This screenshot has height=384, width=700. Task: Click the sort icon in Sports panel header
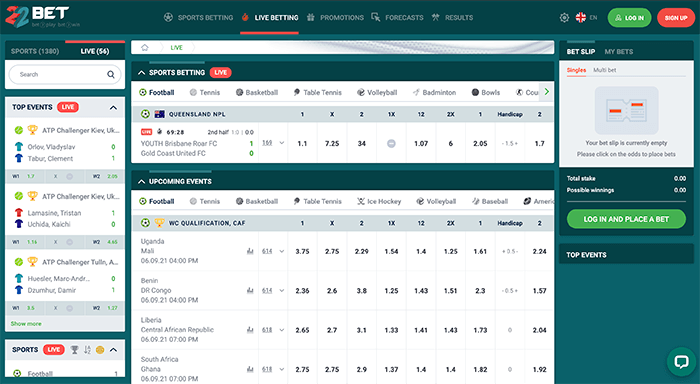pyautogui.click(x=87, y=350)
